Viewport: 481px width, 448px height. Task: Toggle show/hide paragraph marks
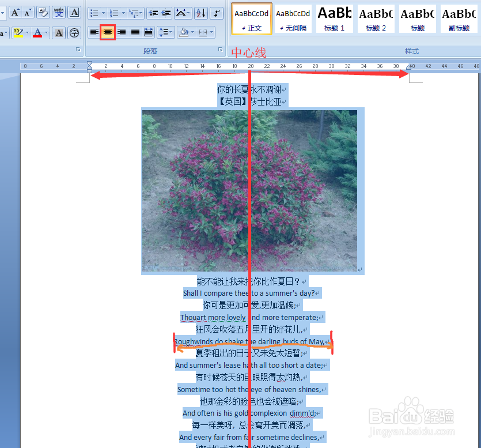pos(217,13)
